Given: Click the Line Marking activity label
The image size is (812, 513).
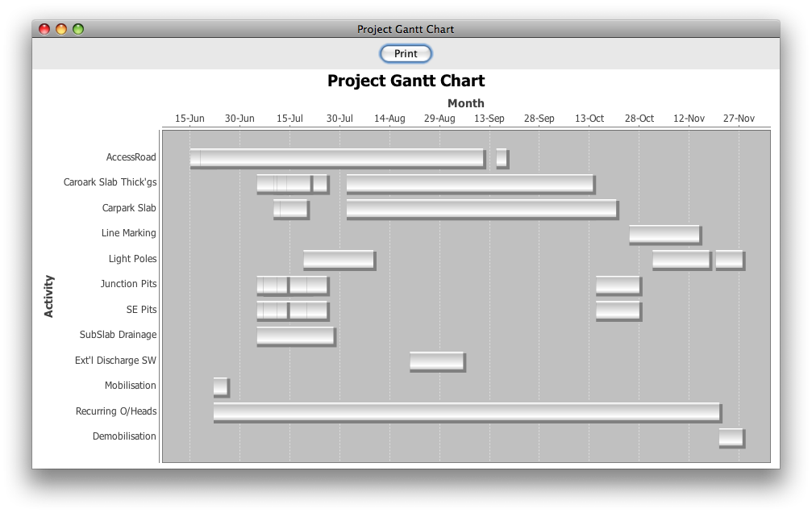Looking at the screenshot, I should (128, 233).
